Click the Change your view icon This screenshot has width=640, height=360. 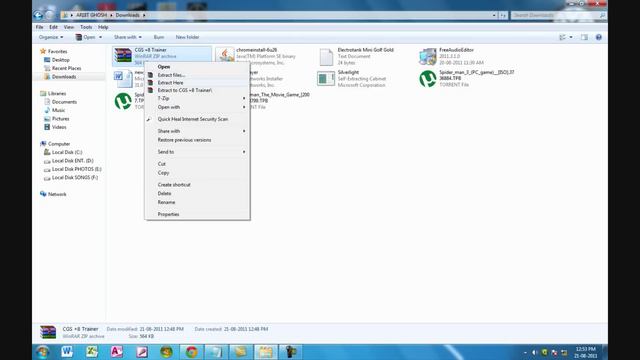point(562,37)
